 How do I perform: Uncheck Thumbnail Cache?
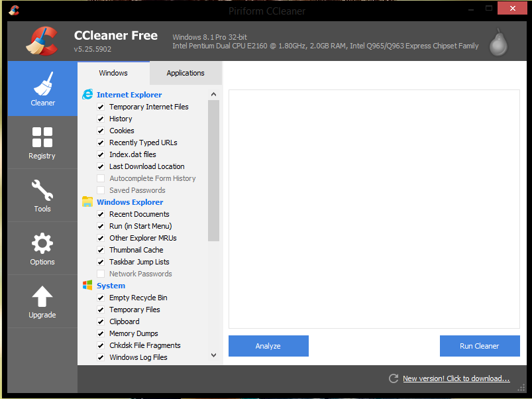pos(101,250)
